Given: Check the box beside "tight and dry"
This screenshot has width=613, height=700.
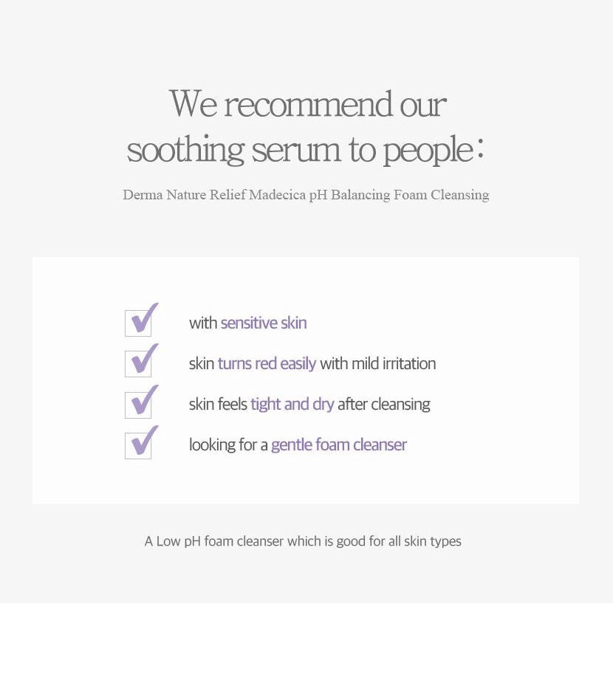Looking at the screenshot, I should (x=138, y=405).
